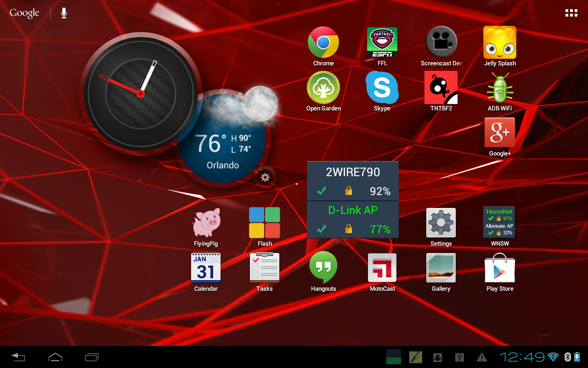Tap the Home navigation button
588x368 pixels.
pyautogui.click(x=55, y=357)
